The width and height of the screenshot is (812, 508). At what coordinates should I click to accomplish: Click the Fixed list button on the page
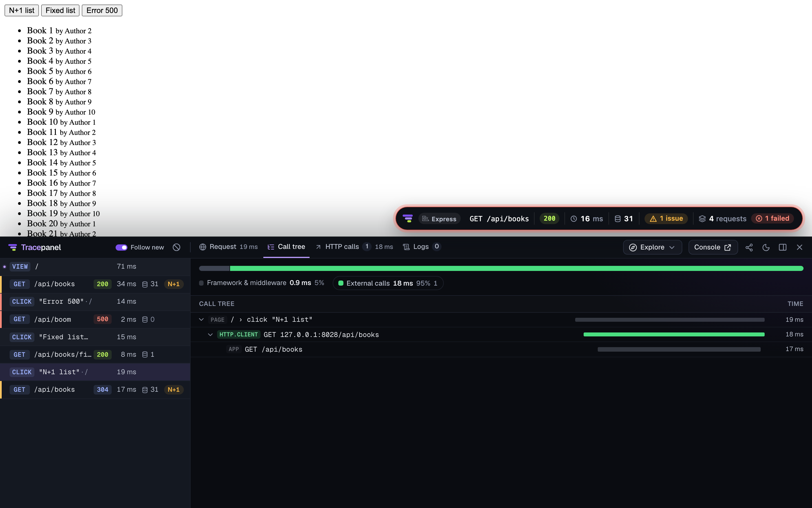click(60, 10)
